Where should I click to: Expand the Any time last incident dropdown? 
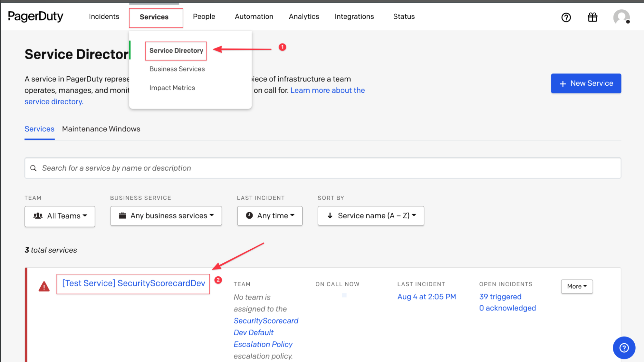pos(270,216)
